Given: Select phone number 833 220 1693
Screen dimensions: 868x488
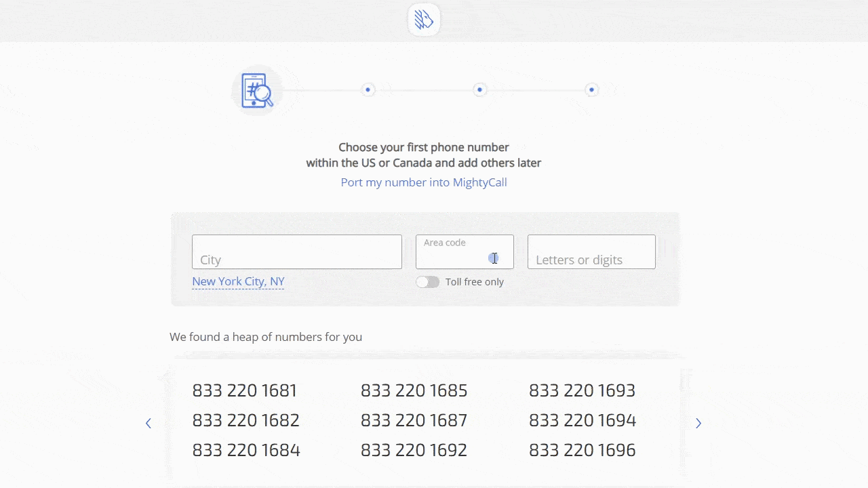Looking at the screenshot, I should (x=582, y=390).
